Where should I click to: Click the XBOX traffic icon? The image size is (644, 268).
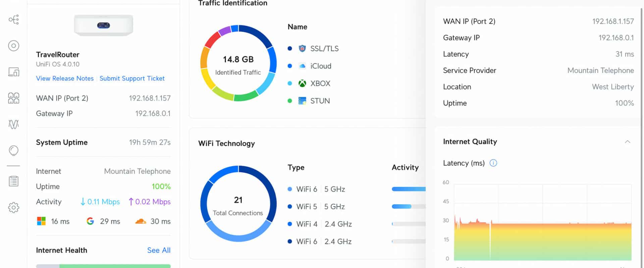302,83
